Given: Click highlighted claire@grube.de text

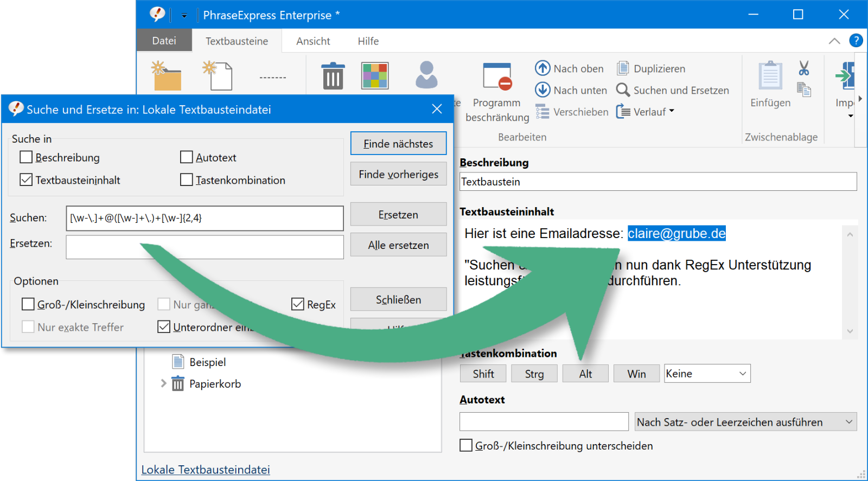Looking at the screenshot, I should click(x=676, y=233).
